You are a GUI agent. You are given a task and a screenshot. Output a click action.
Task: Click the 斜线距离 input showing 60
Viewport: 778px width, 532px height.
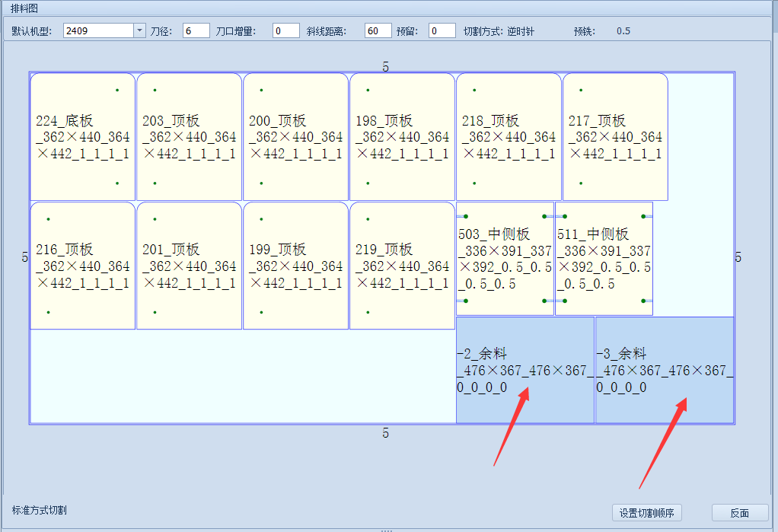(378, 31)
